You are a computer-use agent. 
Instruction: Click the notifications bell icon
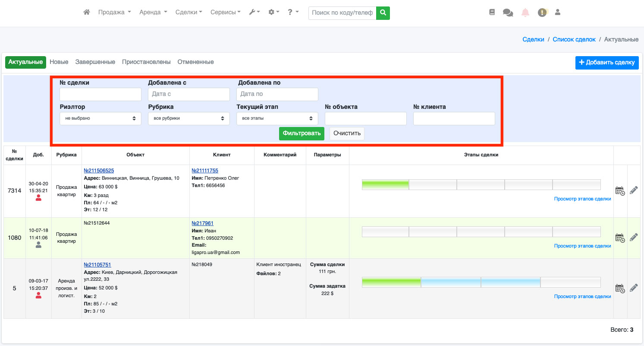pyautogui.click(x=525, y=13)
